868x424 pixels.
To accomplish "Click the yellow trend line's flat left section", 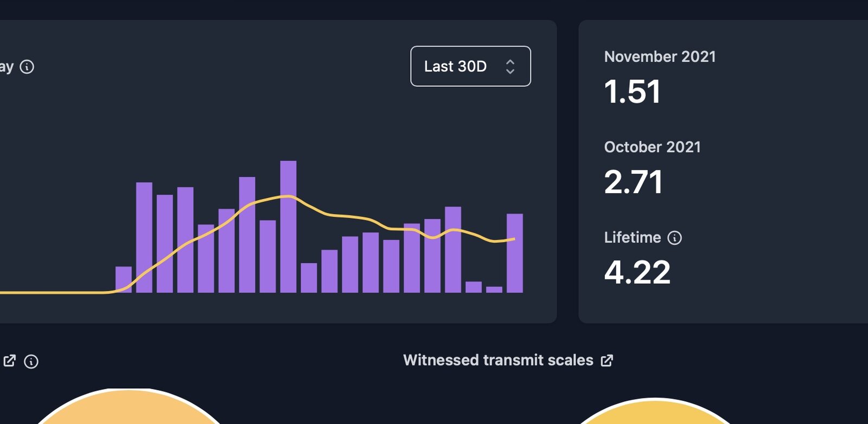I will point(54,293).
